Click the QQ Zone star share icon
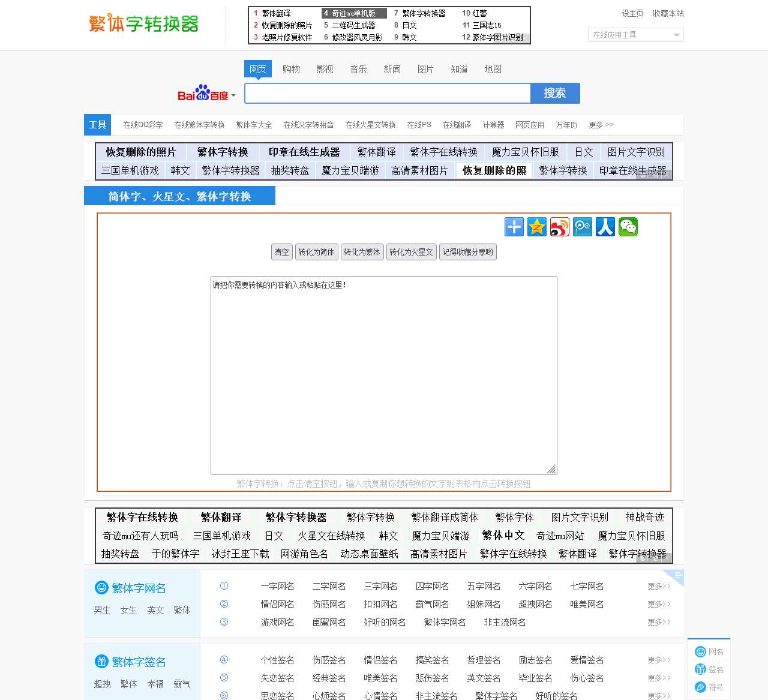 [x=536, y=227]
